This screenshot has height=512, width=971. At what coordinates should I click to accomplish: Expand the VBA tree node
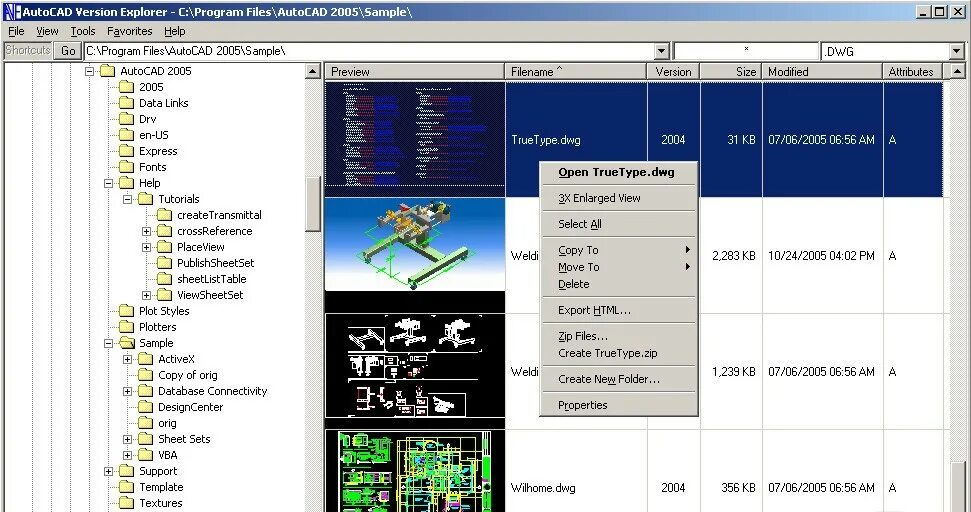[128, 455]
